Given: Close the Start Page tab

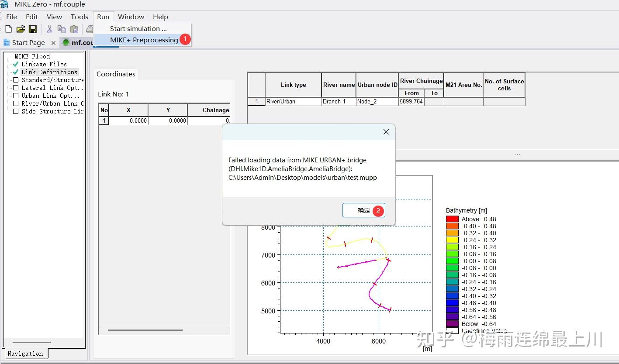Looking at the screenshot, I should pos(53,43).
